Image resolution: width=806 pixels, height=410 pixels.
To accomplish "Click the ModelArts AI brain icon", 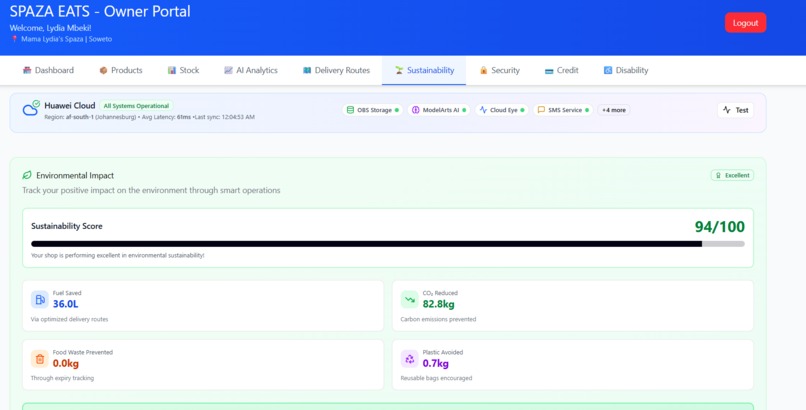I will pos(416,110).
